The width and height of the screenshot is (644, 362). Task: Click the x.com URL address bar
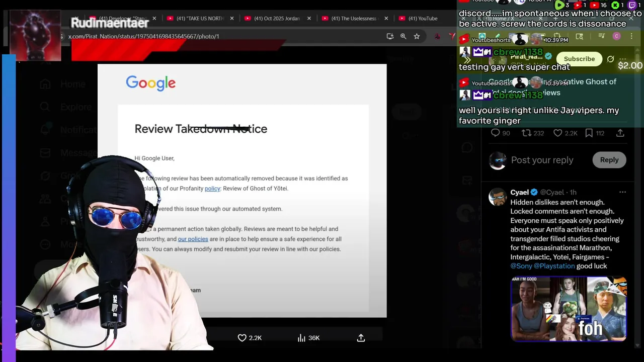(221, 36)
